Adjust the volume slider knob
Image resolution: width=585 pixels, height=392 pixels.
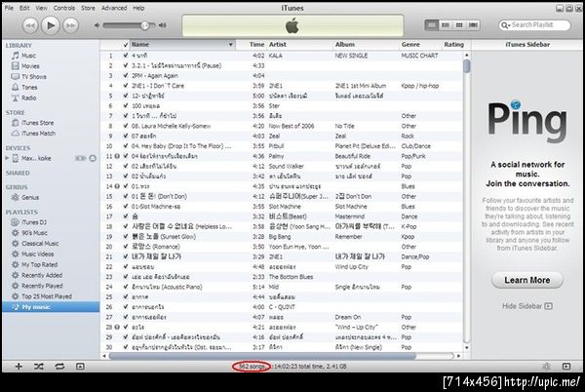pos(144,25)
